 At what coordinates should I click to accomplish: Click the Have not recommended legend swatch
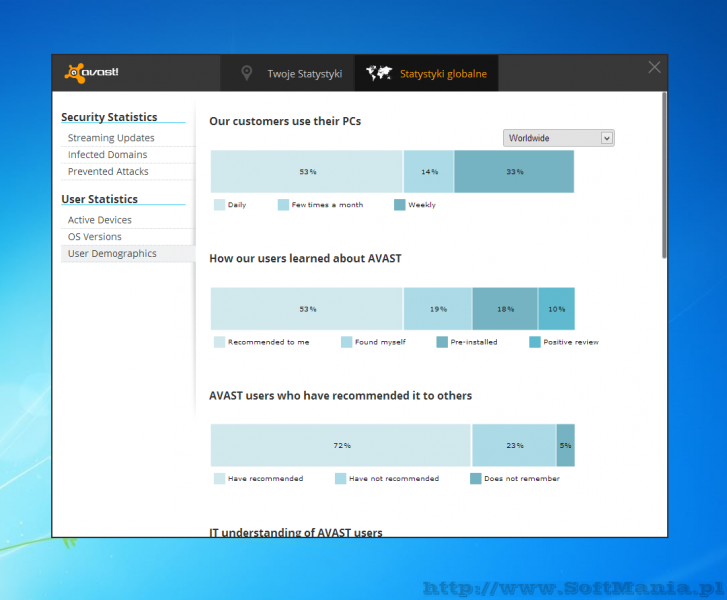pyautogui.click(x=340, y=478)
